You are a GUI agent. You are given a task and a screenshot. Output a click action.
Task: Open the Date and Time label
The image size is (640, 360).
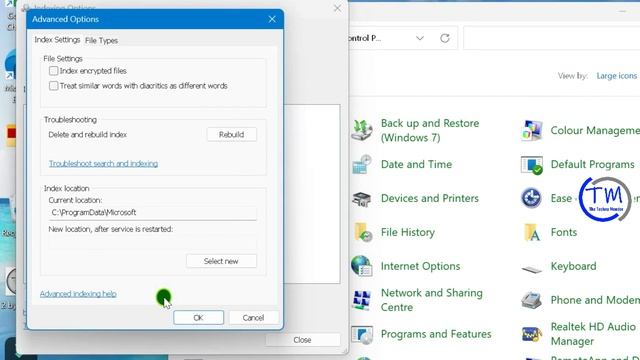pos(416,164)
